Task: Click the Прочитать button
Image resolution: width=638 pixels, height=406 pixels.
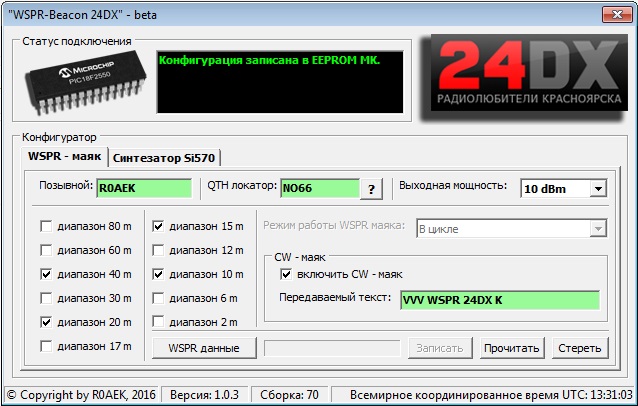Action: [512, 348]
